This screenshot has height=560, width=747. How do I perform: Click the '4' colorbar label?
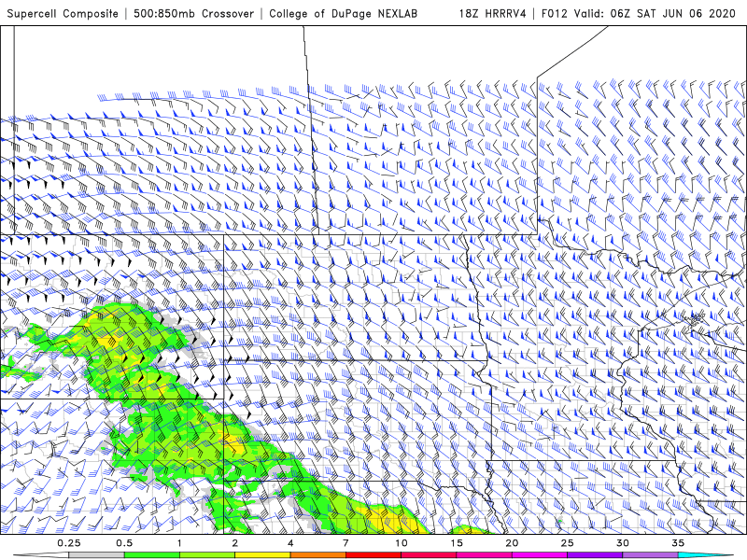[290, 543]
